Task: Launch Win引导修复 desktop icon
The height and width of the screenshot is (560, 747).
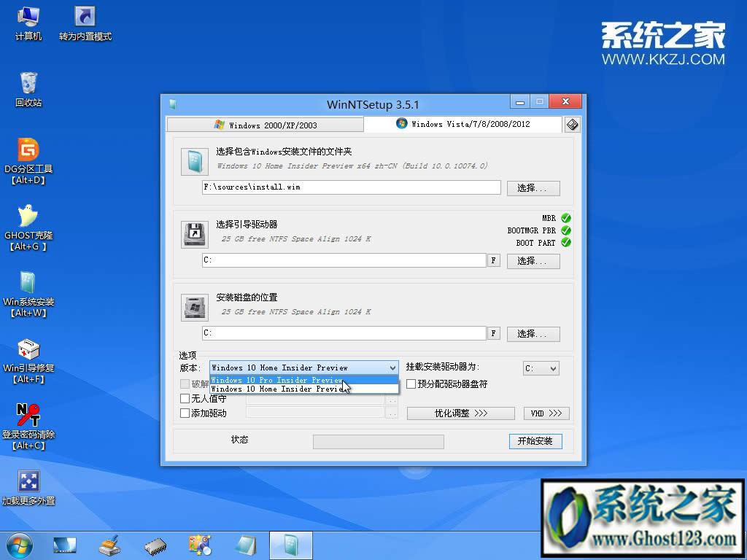Action: click(x=28, y=360)
